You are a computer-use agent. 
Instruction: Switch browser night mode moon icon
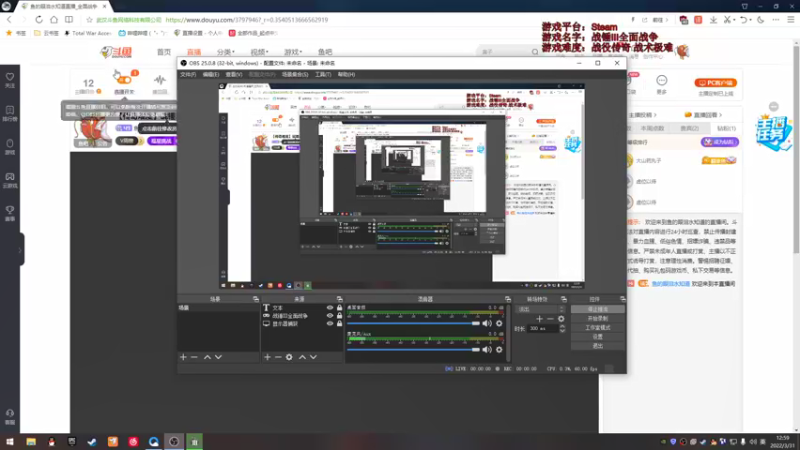pyautogui.click(x=761, y=20)
